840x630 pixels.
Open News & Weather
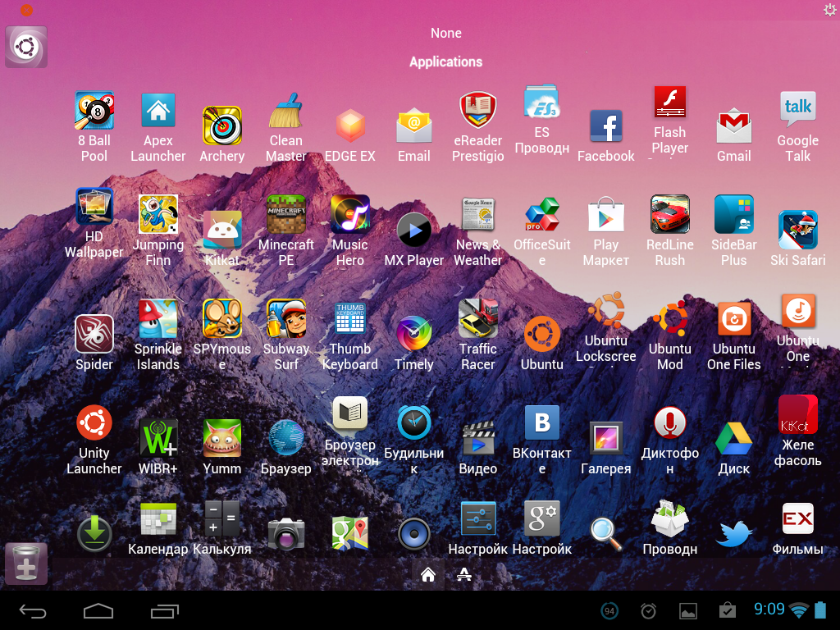click(478, 215)
